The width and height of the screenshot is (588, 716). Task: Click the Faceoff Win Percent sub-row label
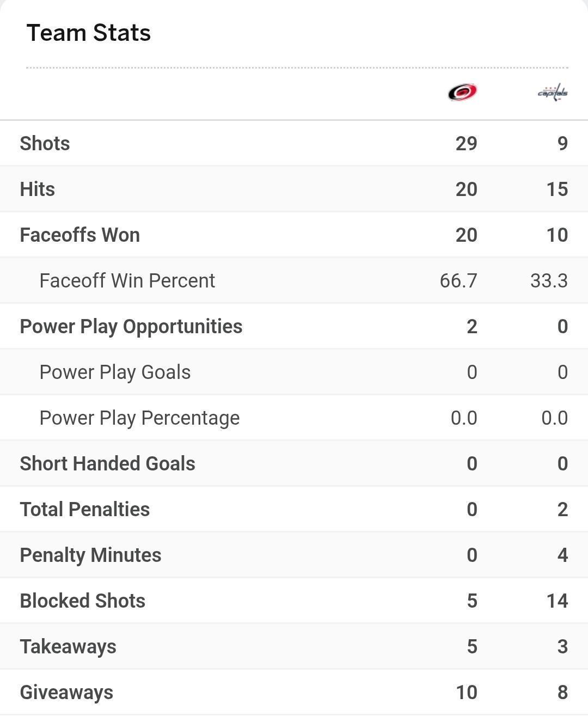point(127,280)
